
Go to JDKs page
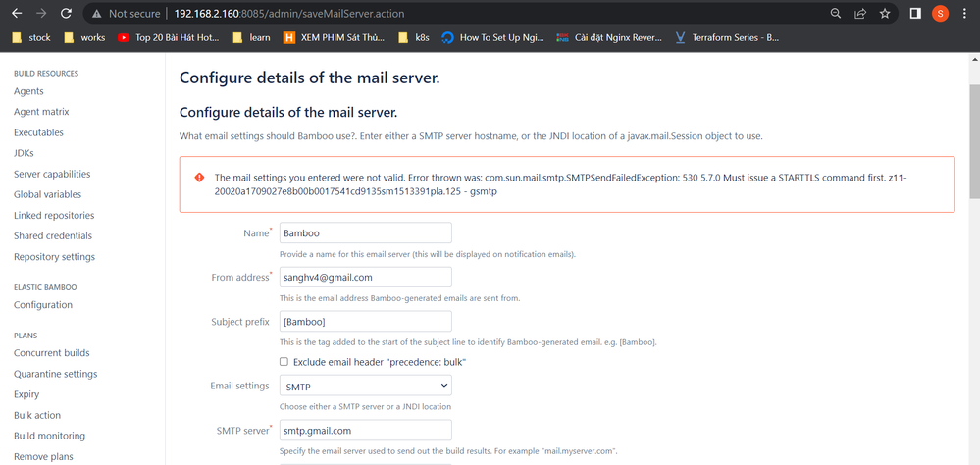coord(24,153)
